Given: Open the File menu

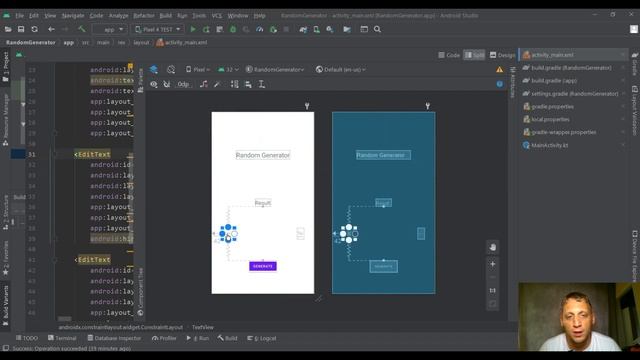Looking at the screenshot, I should 20,16.
